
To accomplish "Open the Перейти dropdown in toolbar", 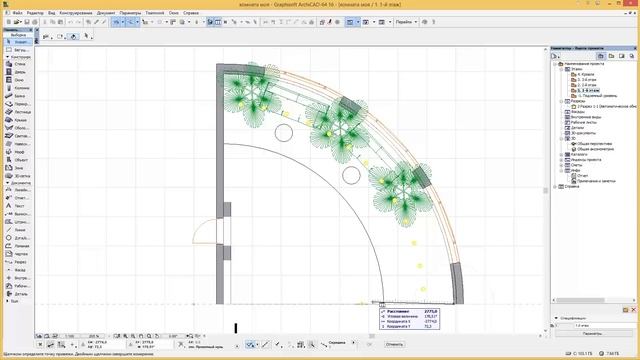I will coord(407,22).
